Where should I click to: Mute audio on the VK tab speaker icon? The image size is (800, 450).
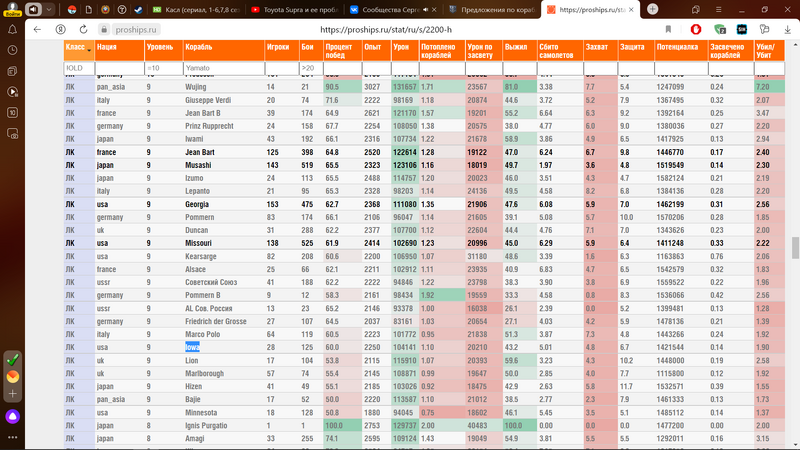[426, 10]
